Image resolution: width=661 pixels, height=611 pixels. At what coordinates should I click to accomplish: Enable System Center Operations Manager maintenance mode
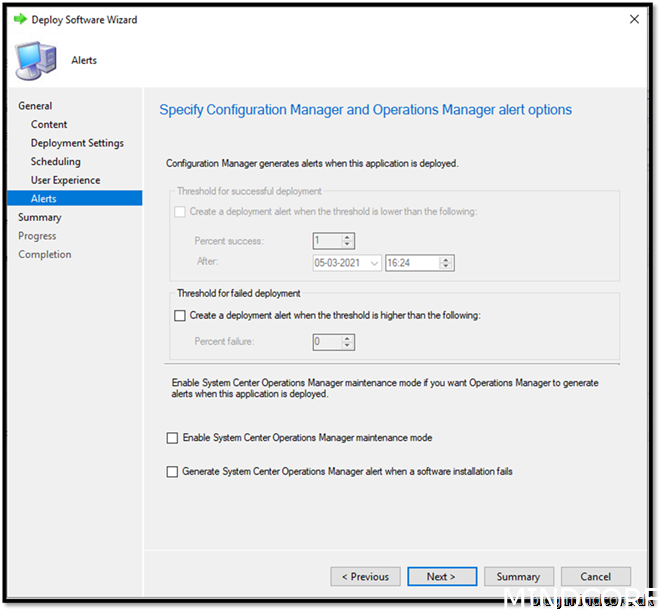pos(173,438)
